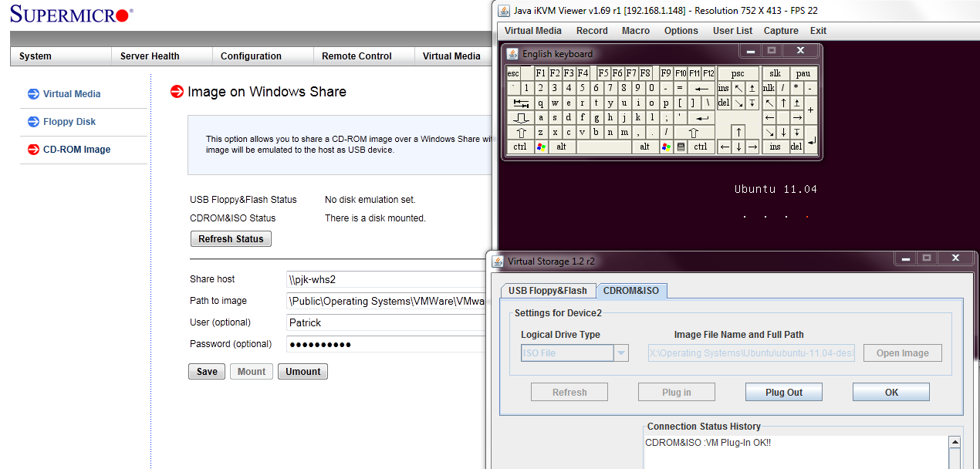Click the left Windows logo key
The image size is (980, 469).
tap(541, 147)
